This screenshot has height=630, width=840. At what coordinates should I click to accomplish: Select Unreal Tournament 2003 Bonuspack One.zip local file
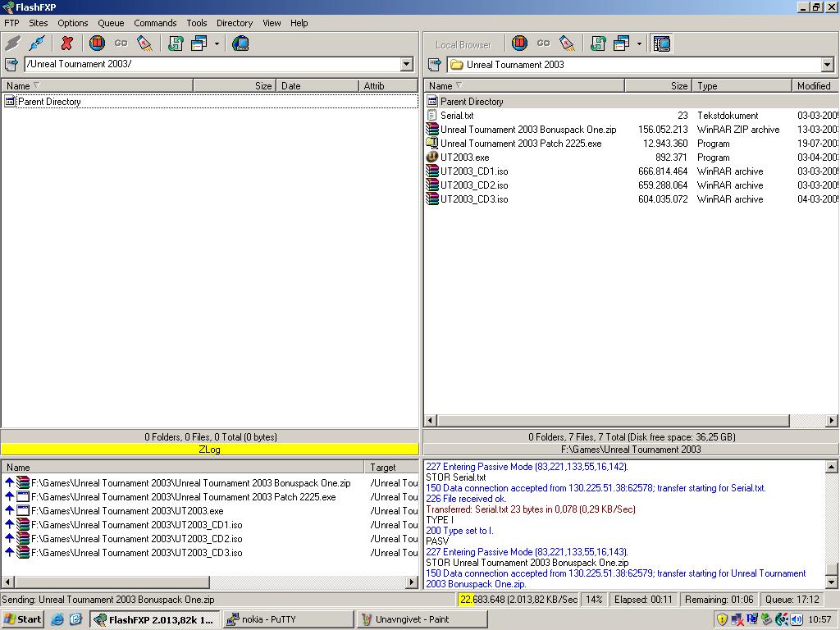point(631,129)
